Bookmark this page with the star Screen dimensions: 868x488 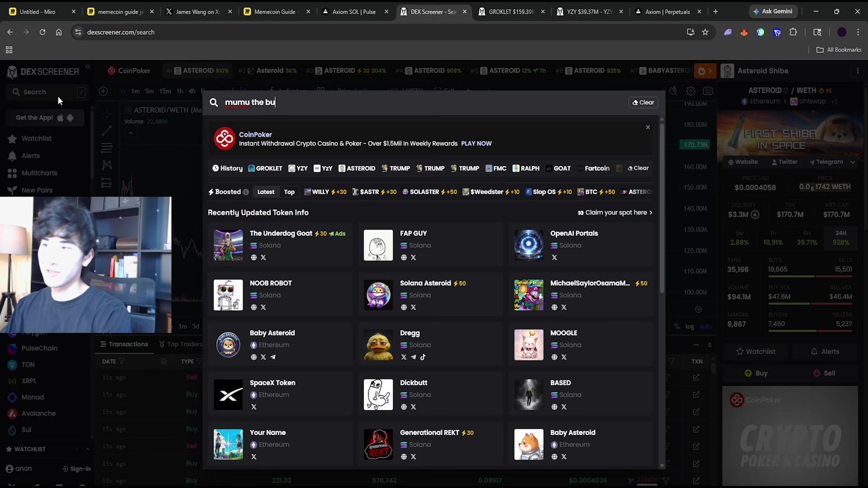(705, 32)
